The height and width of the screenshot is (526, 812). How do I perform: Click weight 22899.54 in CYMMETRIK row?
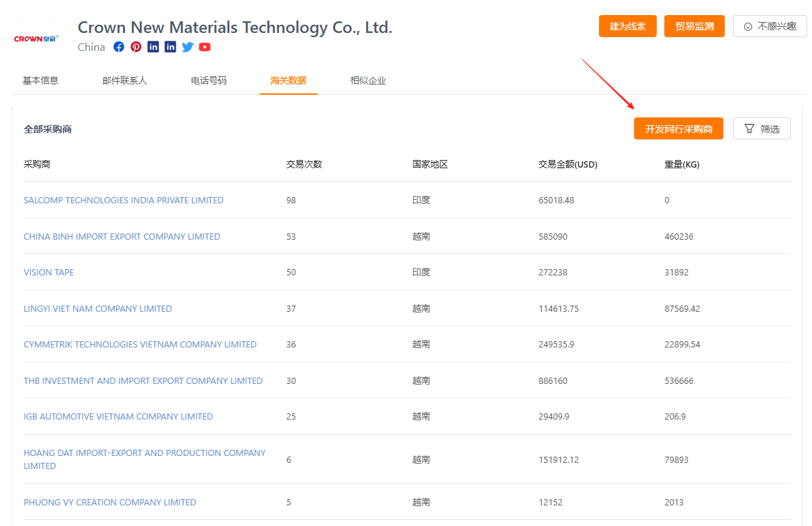point(682,344)
